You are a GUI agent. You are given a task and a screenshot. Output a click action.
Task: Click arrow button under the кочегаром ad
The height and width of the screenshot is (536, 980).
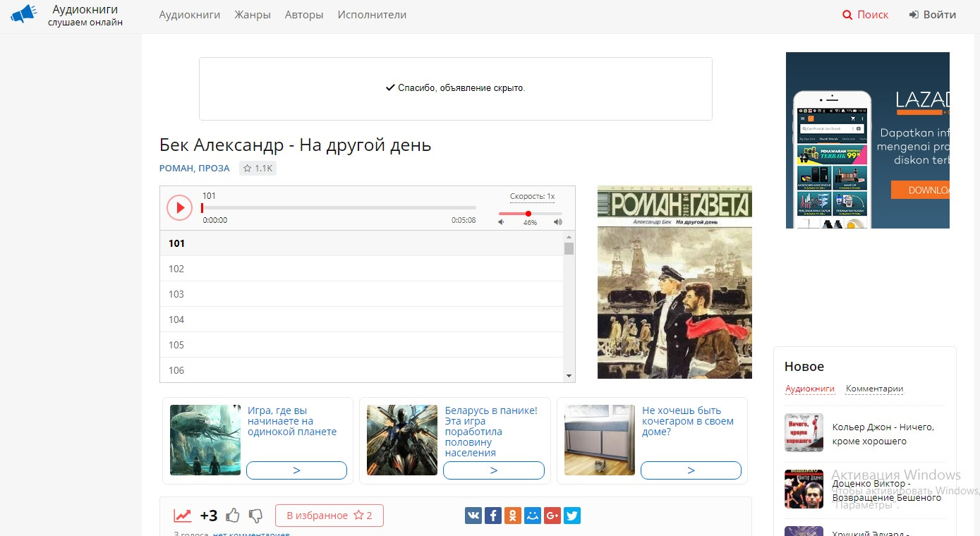tap(691, 470)
